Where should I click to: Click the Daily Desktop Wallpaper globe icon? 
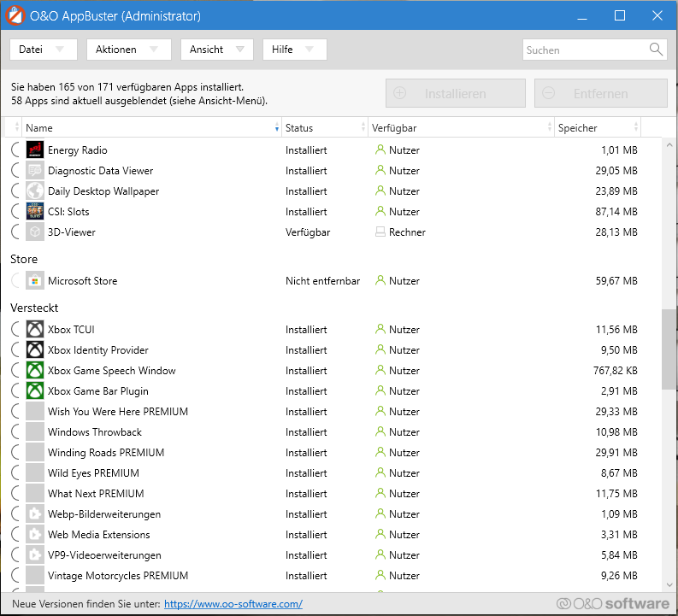pos(35,191)
